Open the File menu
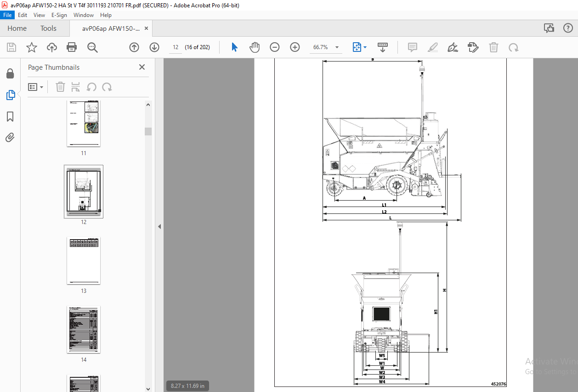 click(8, 15)
